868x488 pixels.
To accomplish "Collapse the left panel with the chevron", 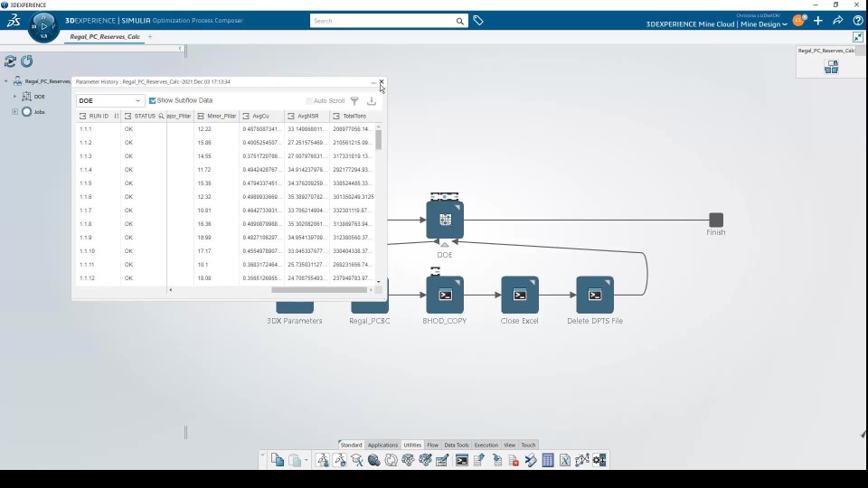I will click(180, 49).
